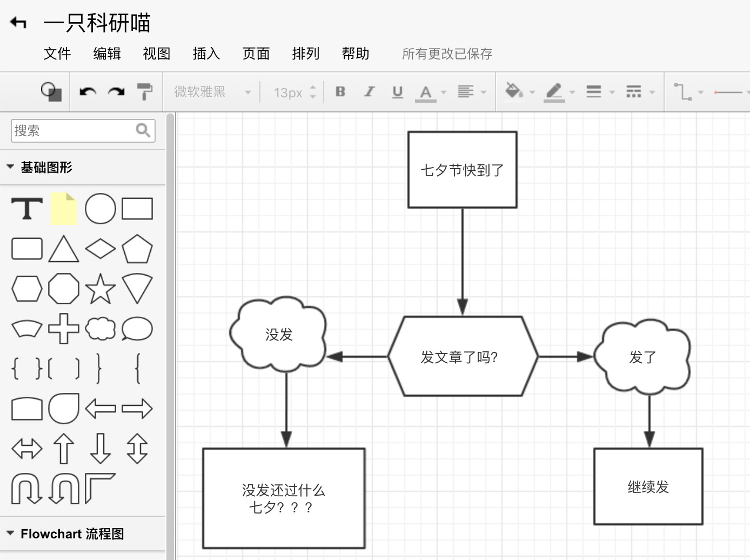
Task: Click the search input field in the shapes panel
Action: (x=70, y=130)
